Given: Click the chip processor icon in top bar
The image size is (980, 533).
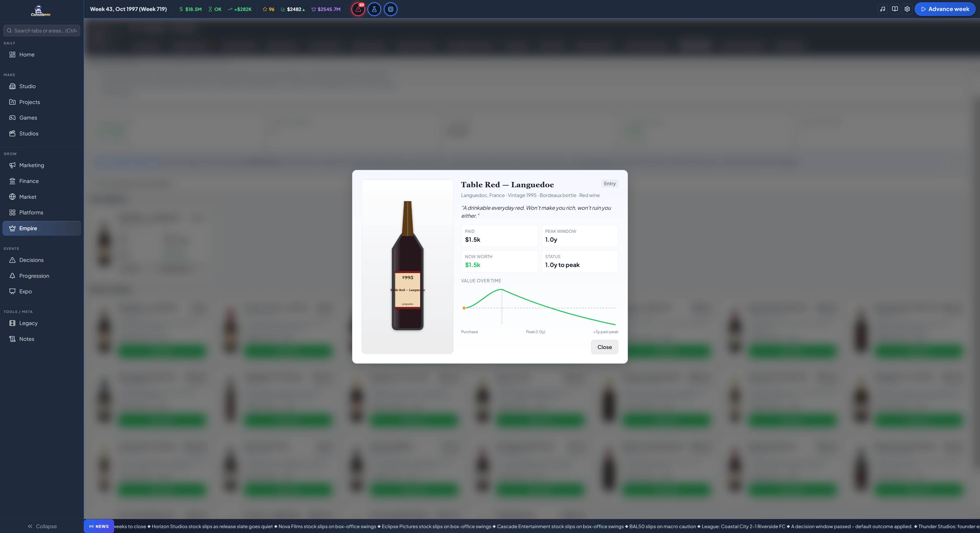Looking at the screenshot, I should [390, 9].
